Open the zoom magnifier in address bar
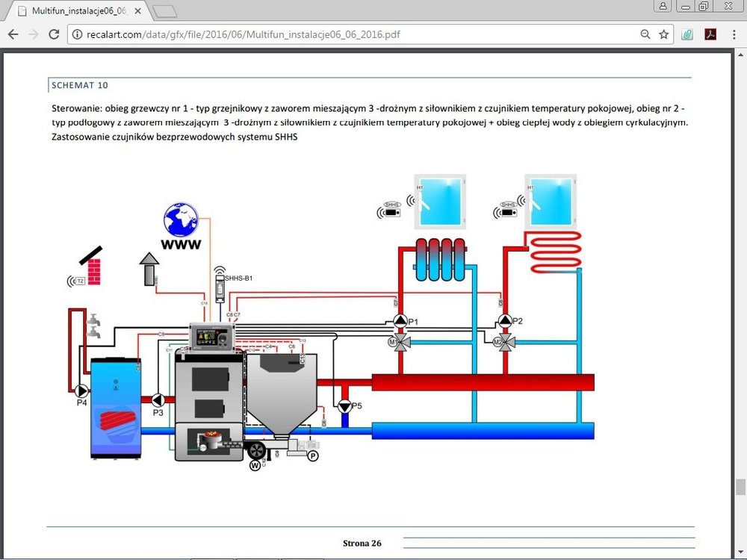747x560 pixels. tap(645, 34)
